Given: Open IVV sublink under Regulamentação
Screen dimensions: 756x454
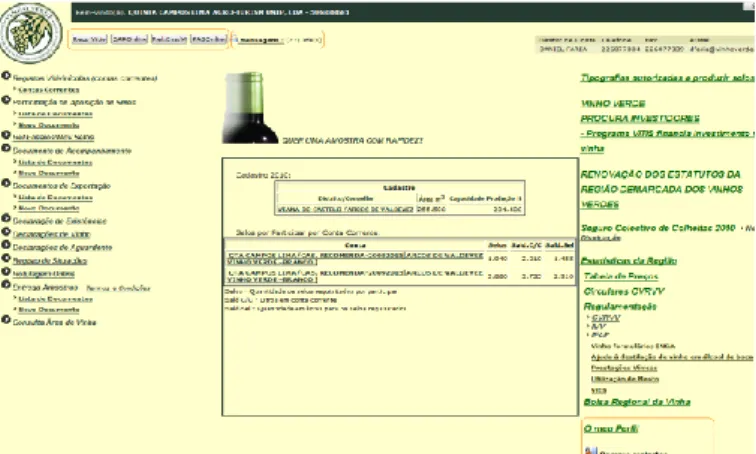Looking at the screenshot, I should [x=598, y=326].
